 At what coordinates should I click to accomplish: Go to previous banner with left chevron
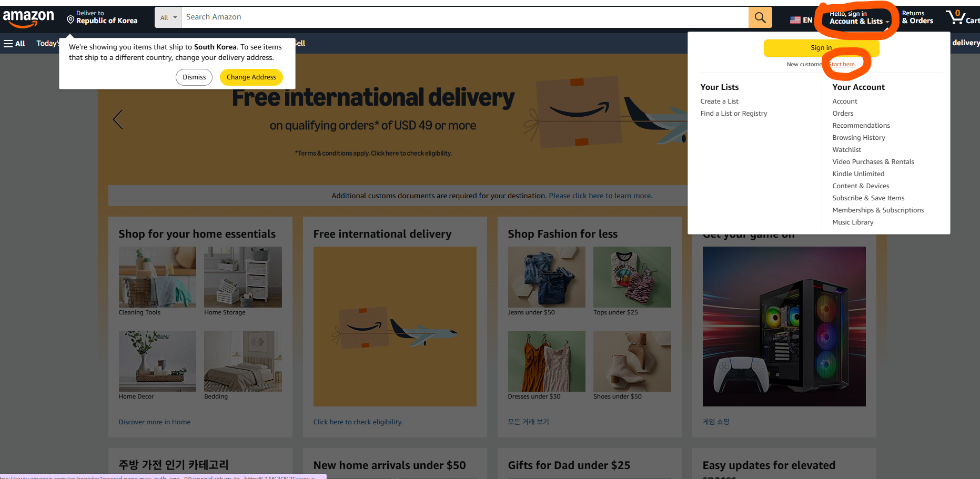[x=118, y=119]
